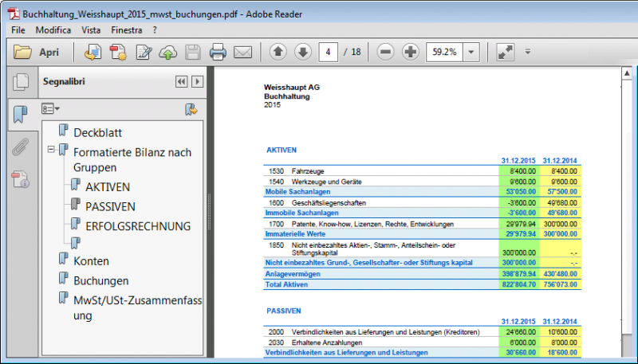
Task: Click the 2030 Erhaltene Anzahlungen row
Action: [422, 342]
